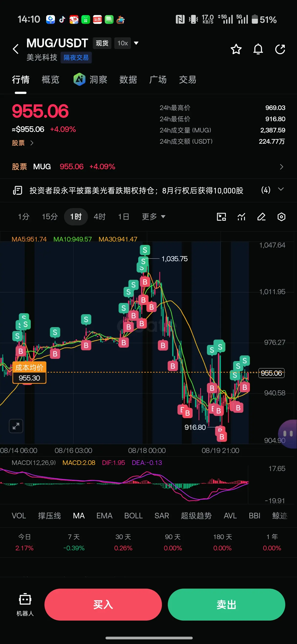
Task: Switch to the 广场 tab
Action: 158,80
